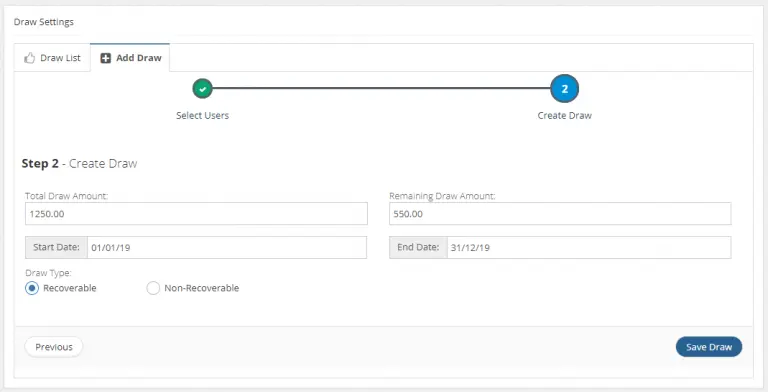Go back with the Previous button
The image size is (768, 392).
[54, 347]
